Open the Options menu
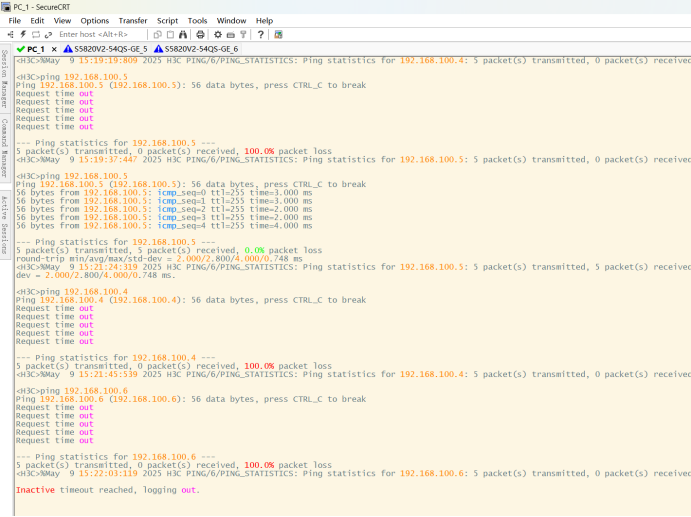The height and width of the screenshot is (517, 691). click(95, 20)
